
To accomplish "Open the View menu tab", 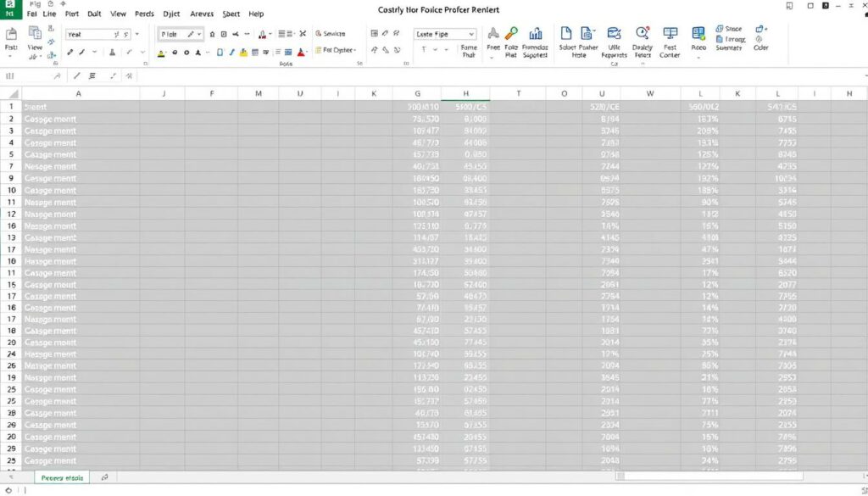I will 118,14.
